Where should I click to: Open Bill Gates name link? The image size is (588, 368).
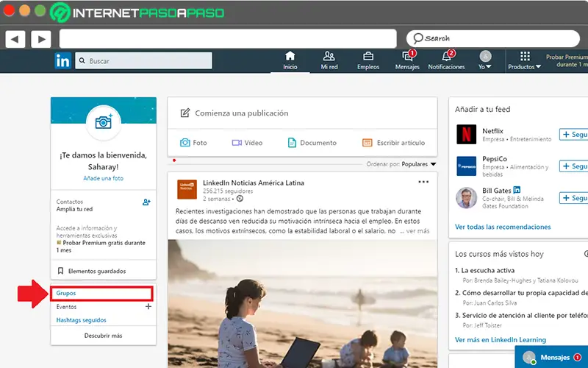(x=497, y=191)
